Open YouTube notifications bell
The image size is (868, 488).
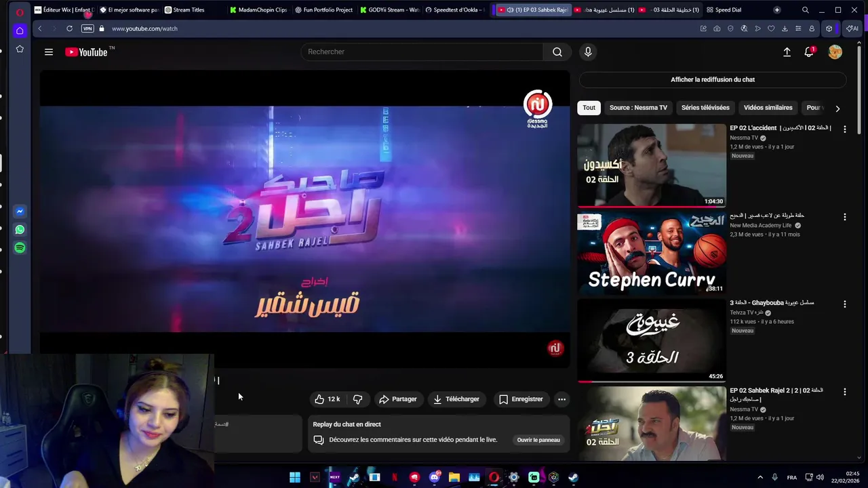tap(809, 52)
